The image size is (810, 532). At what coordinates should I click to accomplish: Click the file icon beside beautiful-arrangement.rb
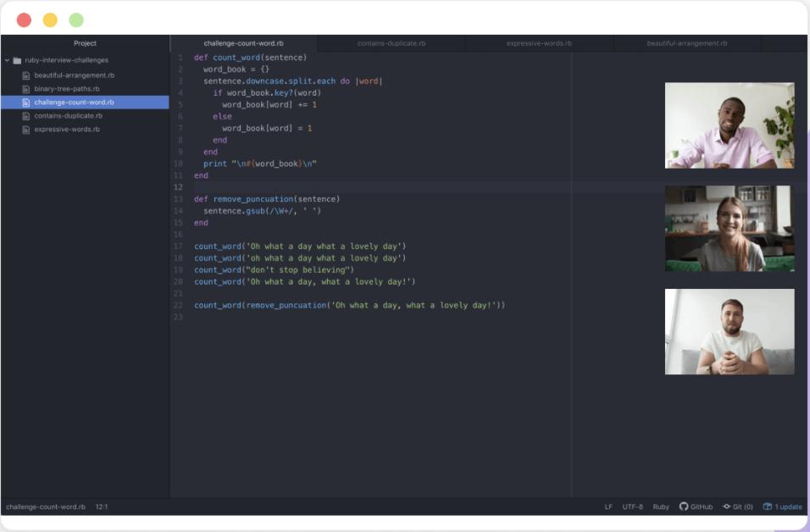pyautogui.click(x=26, y=75)
